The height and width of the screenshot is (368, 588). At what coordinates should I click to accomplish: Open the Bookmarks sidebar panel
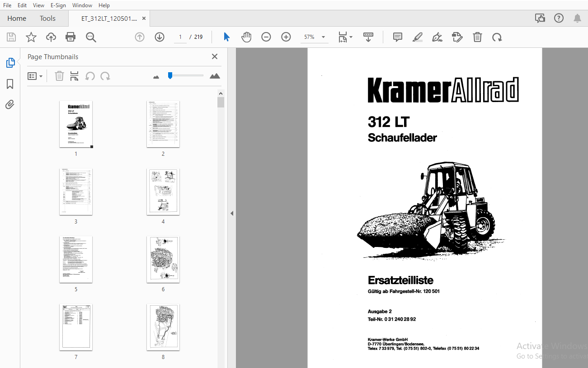pos(10,84)
